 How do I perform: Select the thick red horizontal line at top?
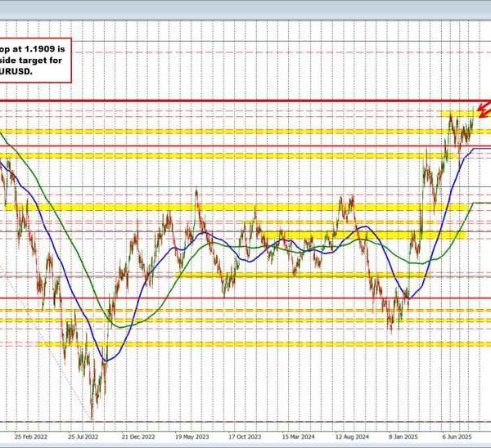pyautogui.click(x=245, y=101)
